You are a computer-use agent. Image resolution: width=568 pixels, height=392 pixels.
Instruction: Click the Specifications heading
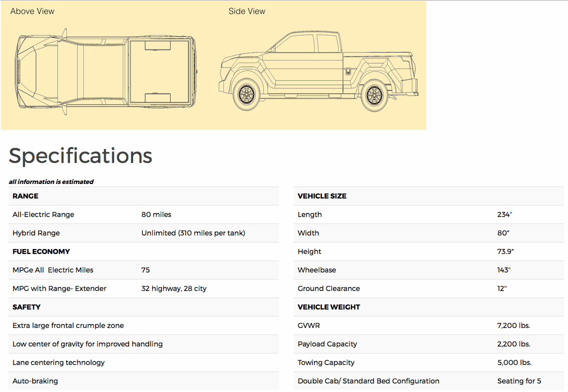click(x=81, y=155)
